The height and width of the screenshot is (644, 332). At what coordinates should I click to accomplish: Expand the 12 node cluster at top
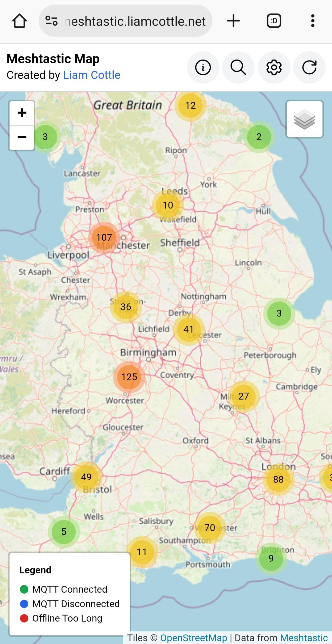[191, 106]
